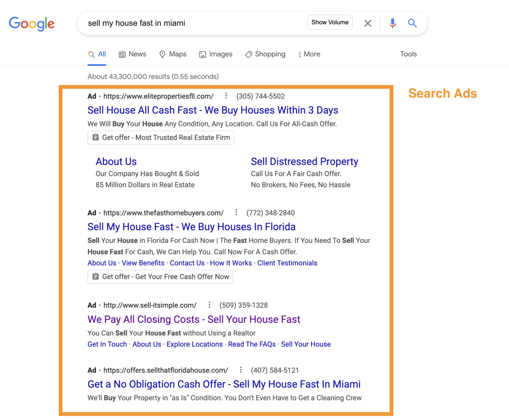Start voice search with the microphone icon
509x420 pixels.
(x=392, y=23)
